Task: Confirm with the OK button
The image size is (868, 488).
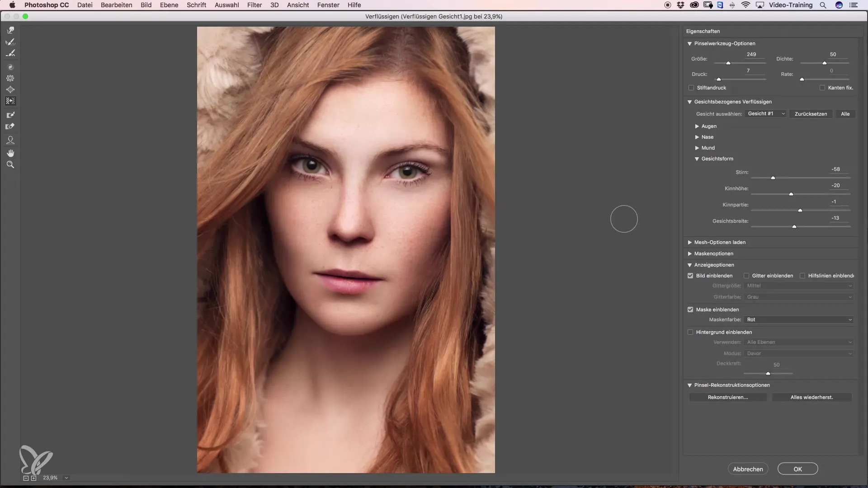Action: coord(797,469)
